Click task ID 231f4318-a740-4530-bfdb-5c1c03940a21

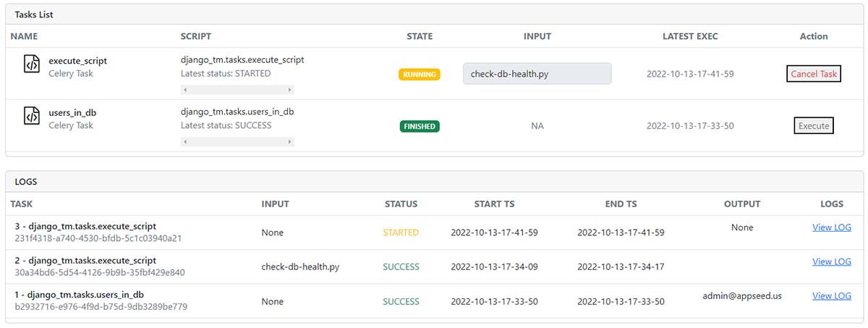(x=98, y=238)
